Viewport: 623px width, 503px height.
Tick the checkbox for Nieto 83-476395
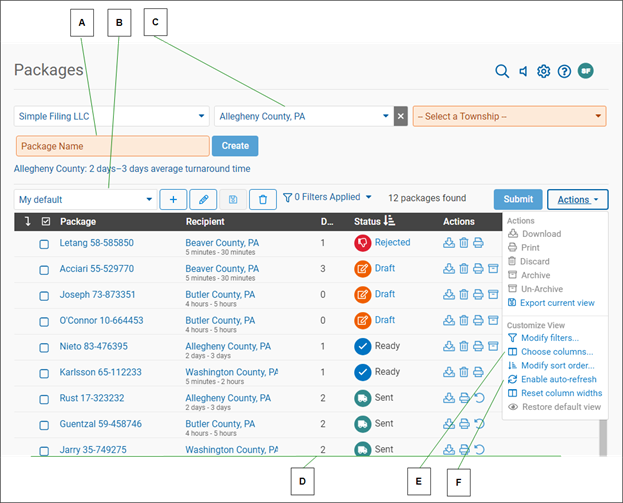[44, 347]
